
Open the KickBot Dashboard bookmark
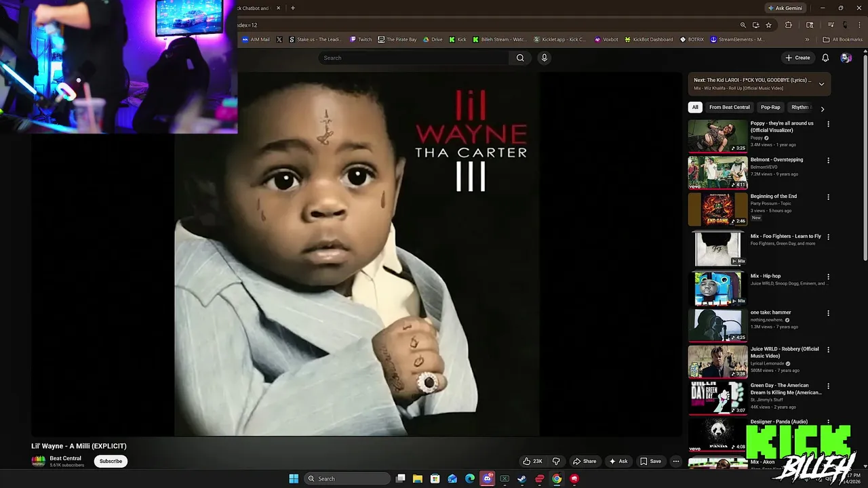pyautogui.click(x=648, y=39)
